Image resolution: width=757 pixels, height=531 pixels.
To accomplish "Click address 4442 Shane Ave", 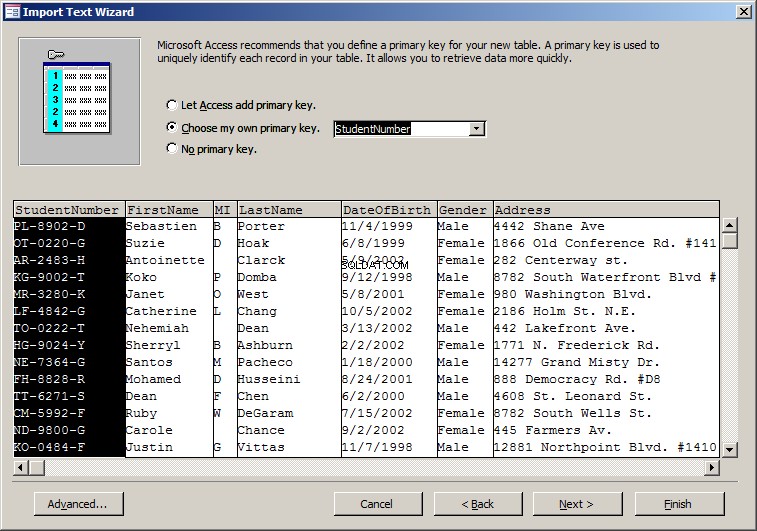I will pos(549,226).
